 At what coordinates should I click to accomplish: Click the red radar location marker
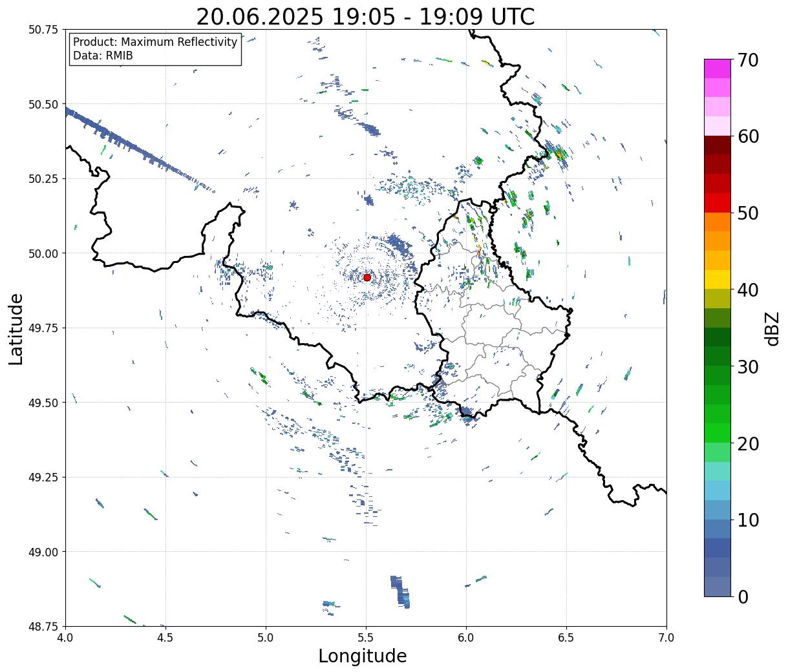pos(367,277)
